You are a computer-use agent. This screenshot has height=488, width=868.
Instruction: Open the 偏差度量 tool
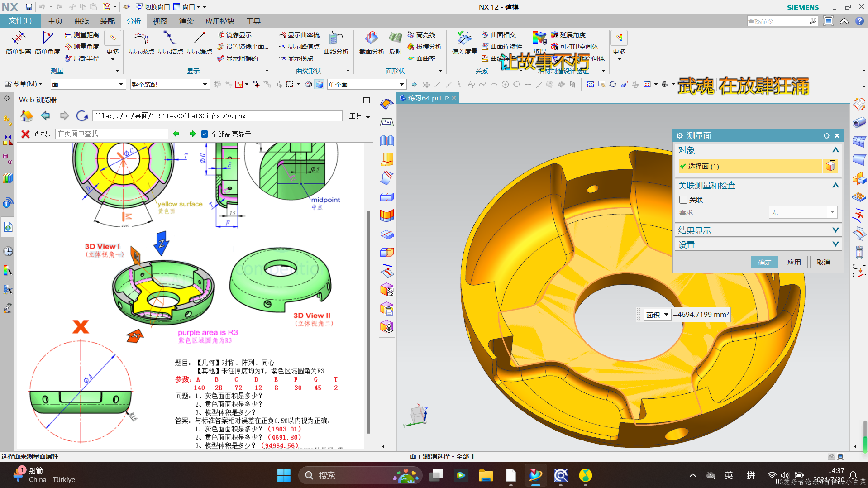tap(465, 43)
